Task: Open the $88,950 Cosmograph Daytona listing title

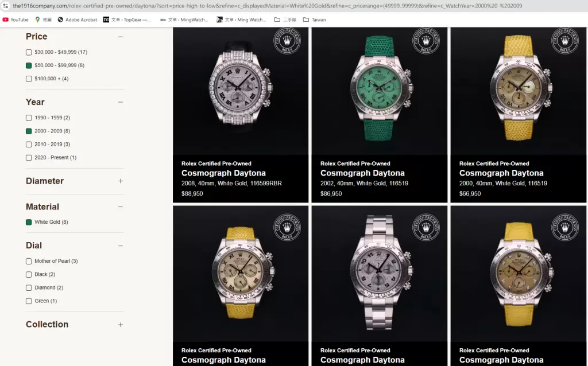Action: tap(223, 173)
